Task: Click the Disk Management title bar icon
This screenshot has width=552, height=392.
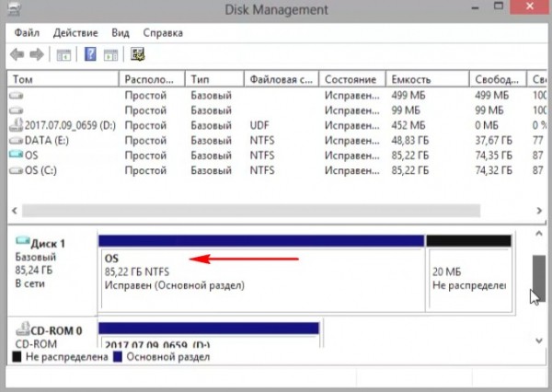Action: (x=13, y=8)
